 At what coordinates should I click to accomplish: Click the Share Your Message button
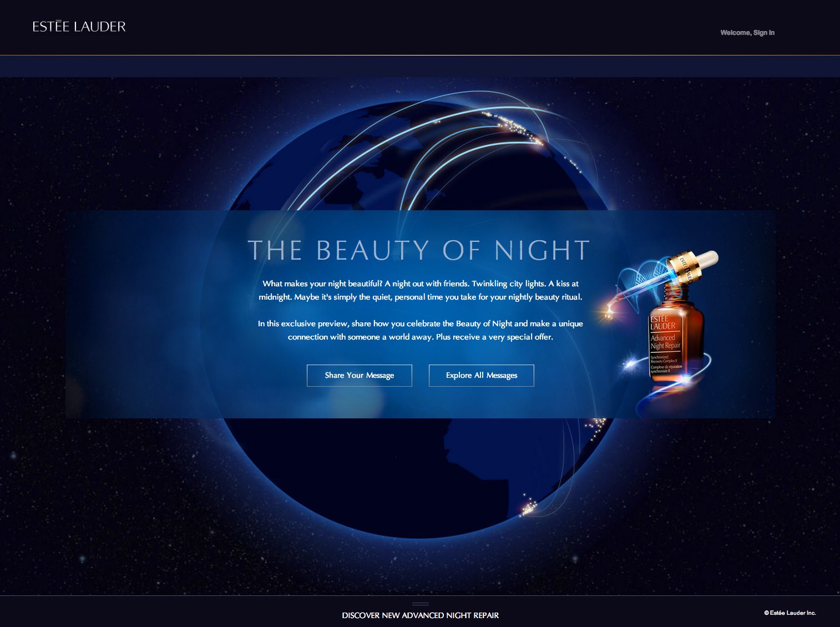360,376
